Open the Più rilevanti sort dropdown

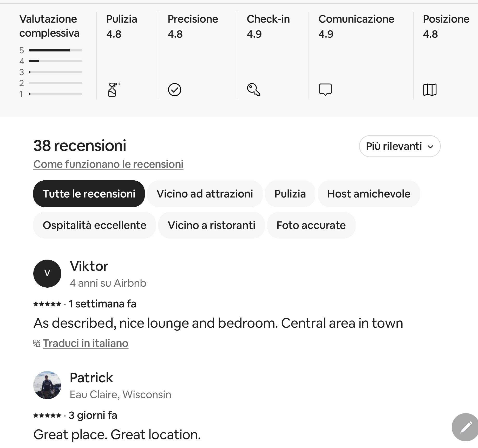400,146
